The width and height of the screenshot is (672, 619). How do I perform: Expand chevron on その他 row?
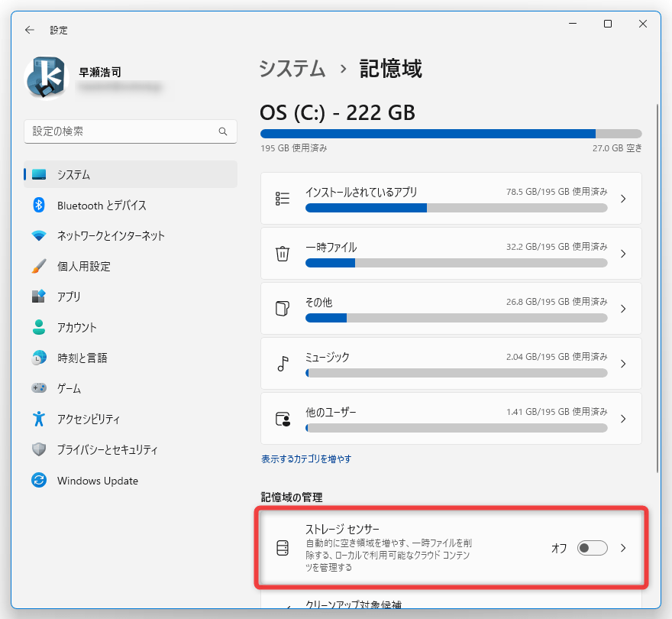[623, 309]
